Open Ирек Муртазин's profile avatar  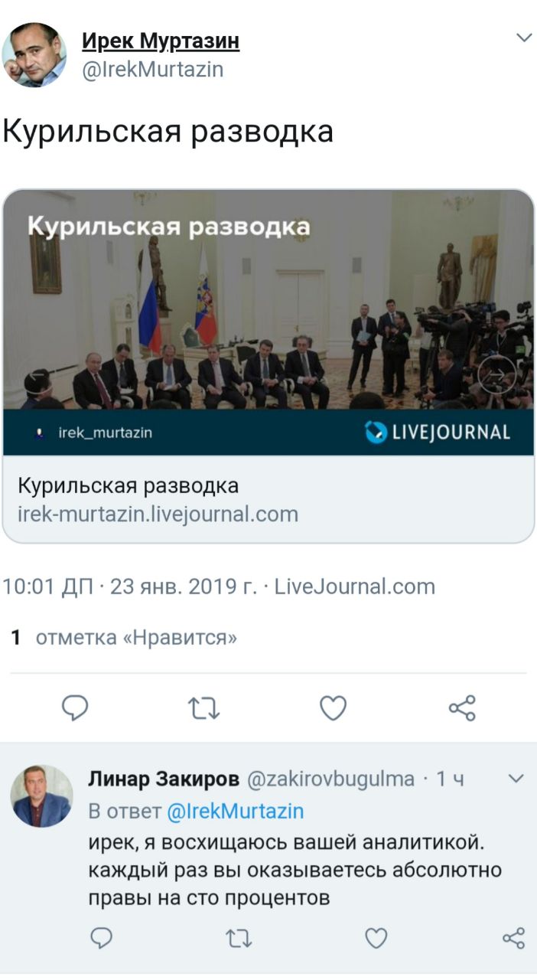point(34,55)
